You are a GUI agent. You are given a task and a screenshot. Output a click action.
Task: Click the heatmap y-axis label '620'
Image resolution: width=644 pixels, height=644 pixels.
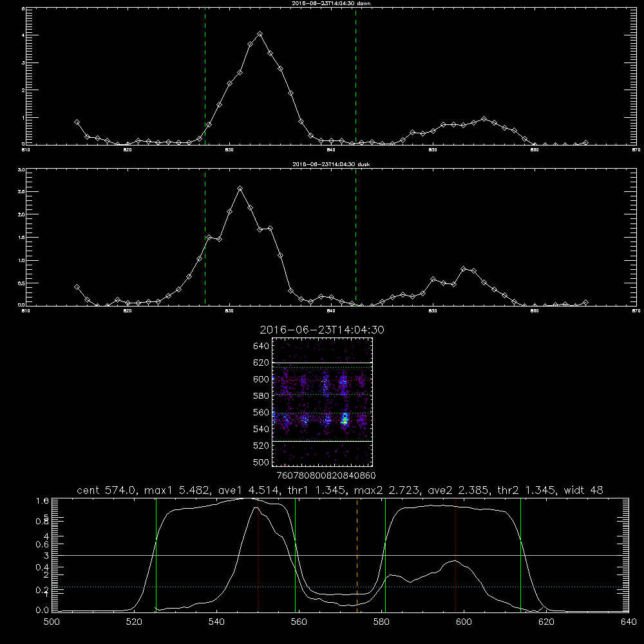[261, 363]
